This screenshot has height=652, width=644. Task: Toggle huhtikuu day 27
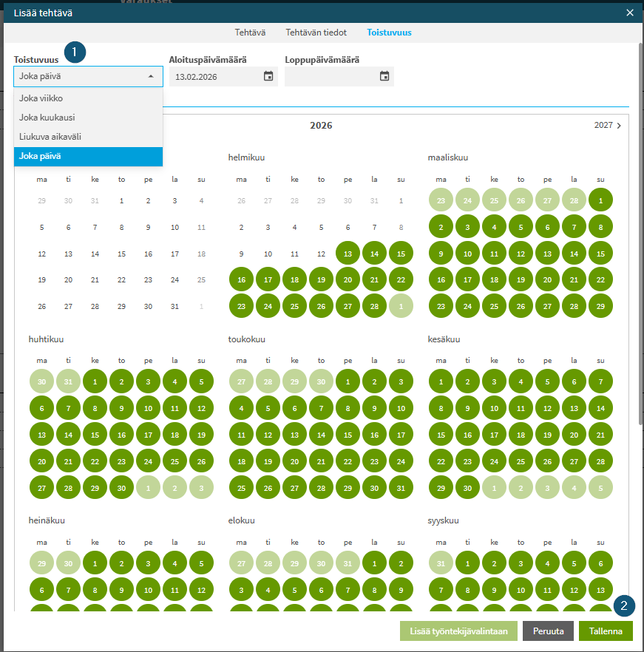tap(41, 488)
